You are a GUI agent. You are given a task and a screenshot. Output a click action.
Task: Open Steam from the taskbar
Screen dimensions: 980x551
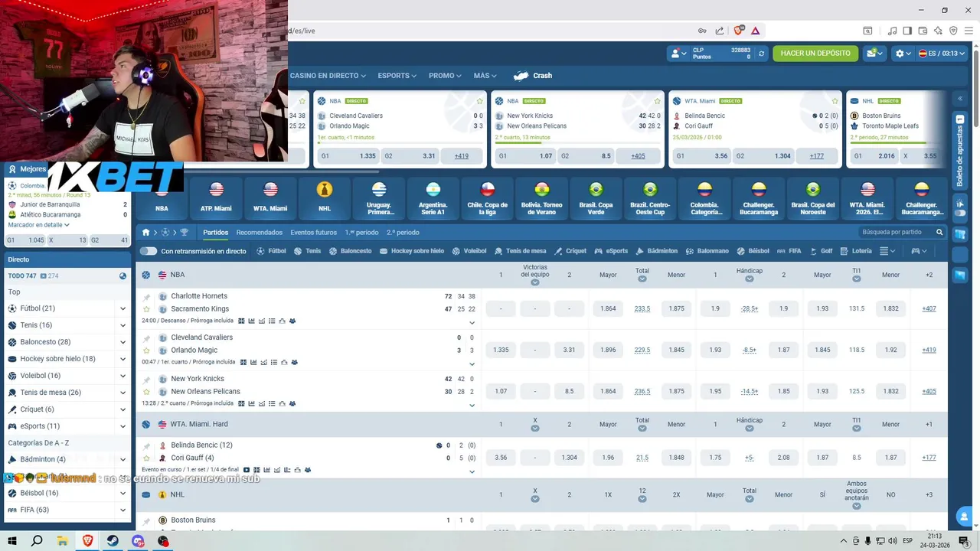click(x=113, y=541)
